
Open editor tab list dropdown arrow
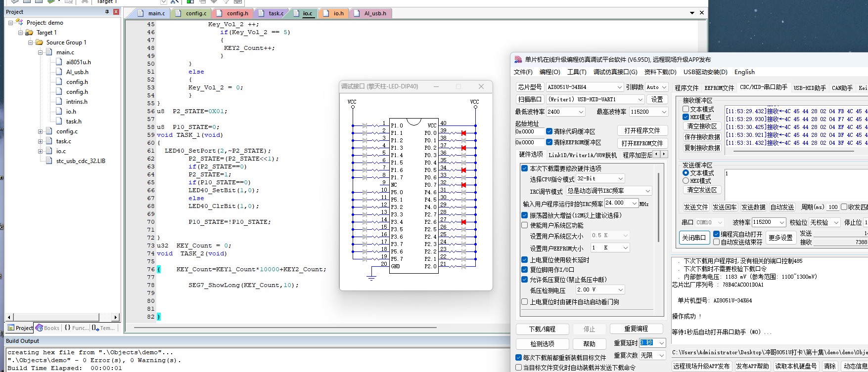pyautogui.click(x=692, y=13)
